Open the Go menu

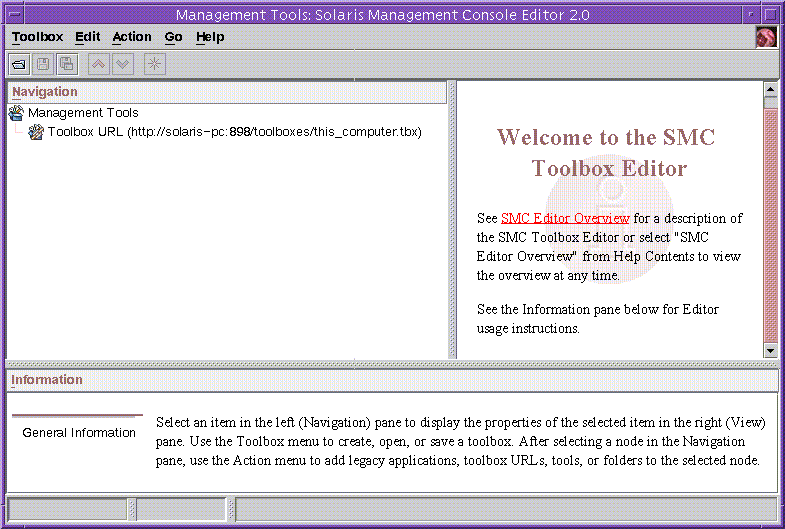pos(173,37)
